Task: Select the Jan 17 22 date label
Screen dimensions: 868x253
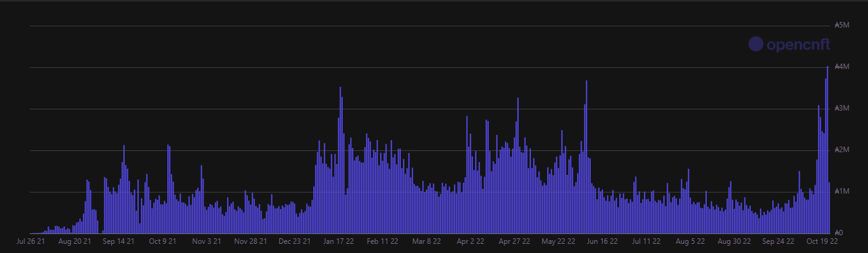Action: [x=338, y=241]
